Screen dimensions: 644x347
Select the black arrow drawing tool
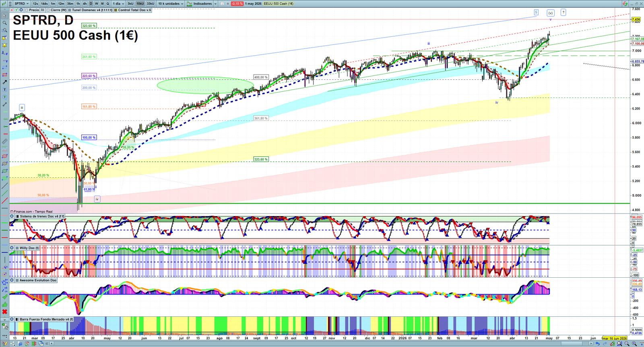coord(5,82)
